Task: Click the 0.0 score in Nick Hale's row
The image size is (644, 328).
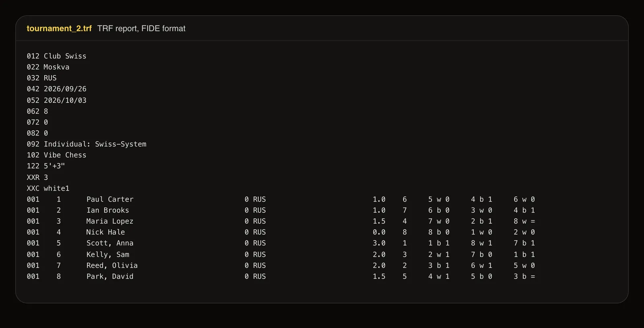Action: (x=379, y=232)
